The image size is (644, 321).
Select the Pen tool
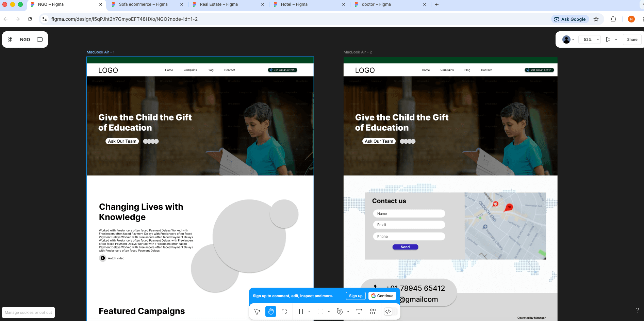pyautogui.click(x=340, y=311)
